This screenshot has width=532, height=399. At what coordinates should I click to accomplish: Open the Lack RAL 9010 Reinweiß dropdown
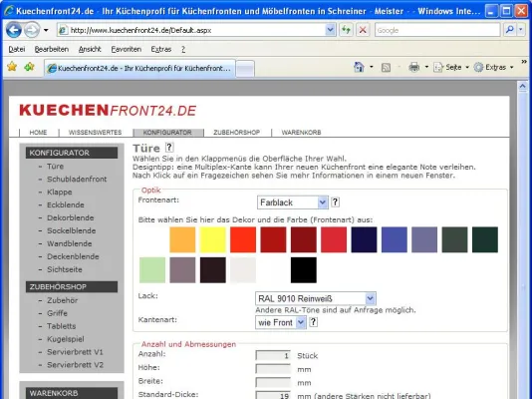coord(315,298)
